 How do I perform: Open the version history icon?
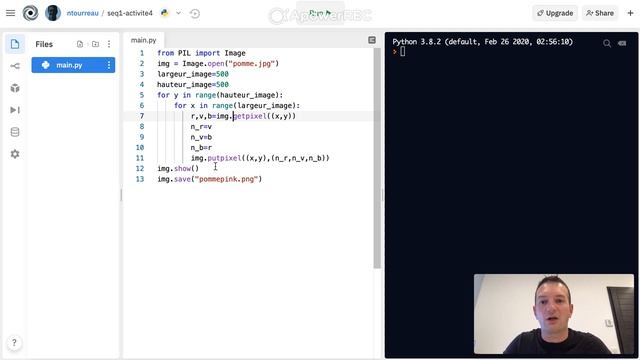[195, 13]
